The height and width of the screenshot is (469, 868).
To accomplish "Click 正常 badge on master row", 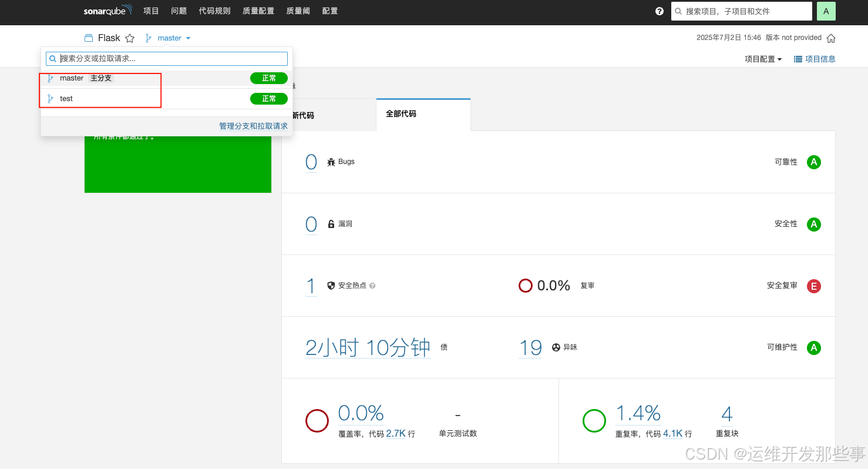I will [x=269, y=78].
